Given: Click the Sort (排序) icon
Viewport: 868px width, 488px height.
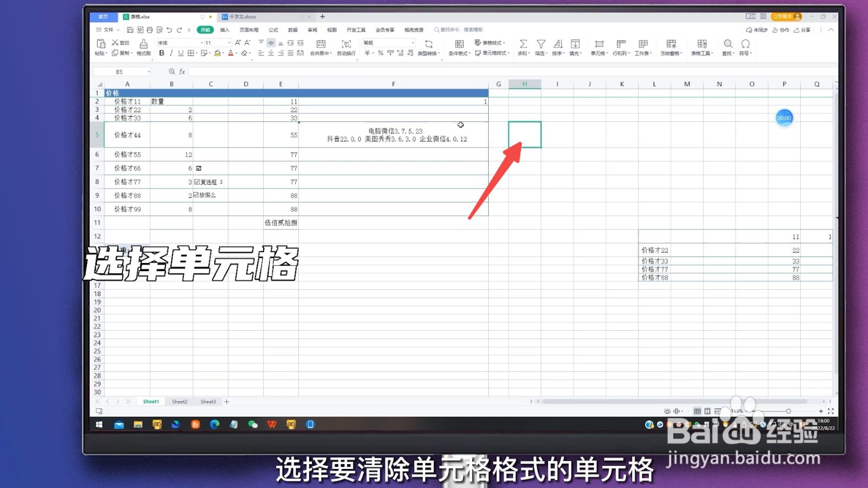Looking at the screenshot, I should pyautogui.click(x=558, y=44).
